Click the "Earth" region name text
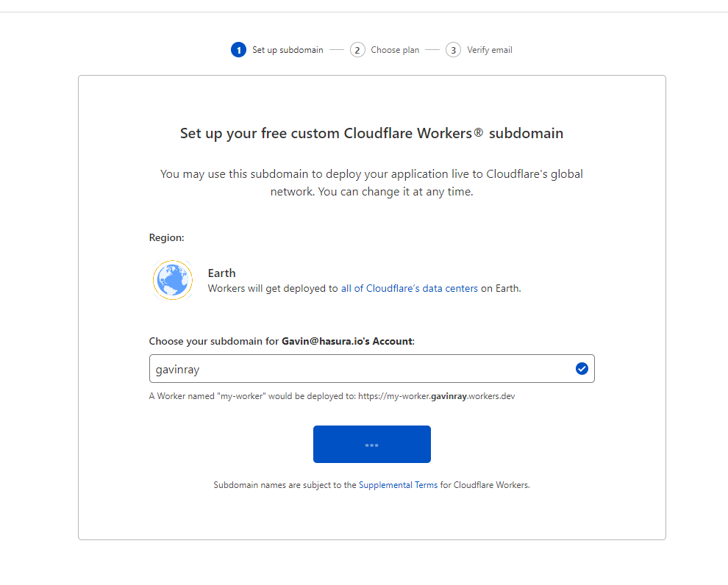728x585 pixels. [x=221, y=273]
